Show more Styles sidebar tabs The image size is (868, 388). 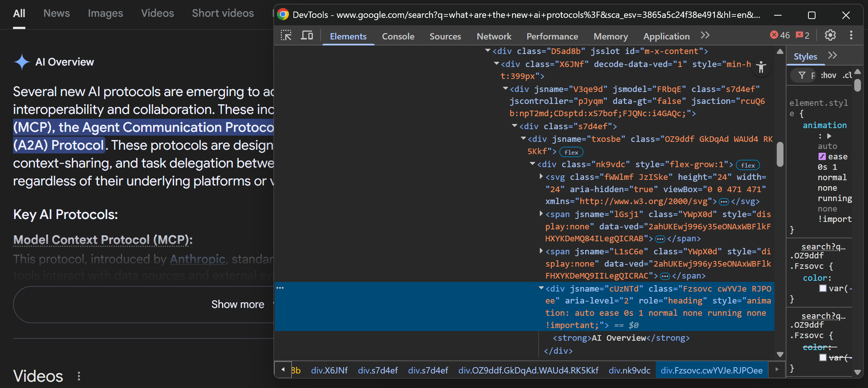[833, 55]
